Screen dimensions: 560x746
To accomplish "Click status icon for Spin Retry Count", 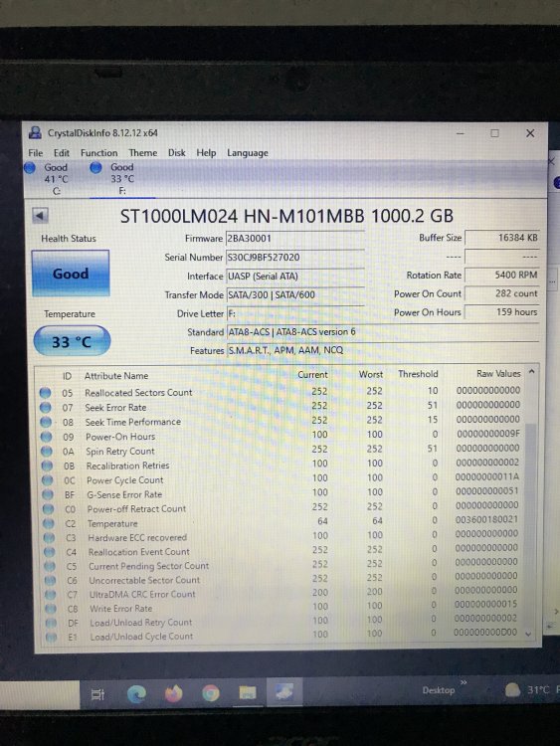I will click(x=47, y=451).
